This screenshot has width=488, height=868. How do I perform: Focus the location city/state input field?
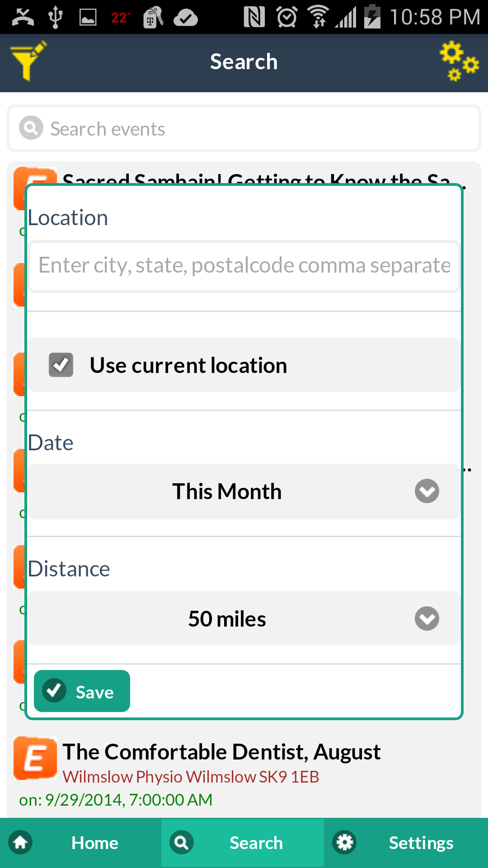coord(244,266)
